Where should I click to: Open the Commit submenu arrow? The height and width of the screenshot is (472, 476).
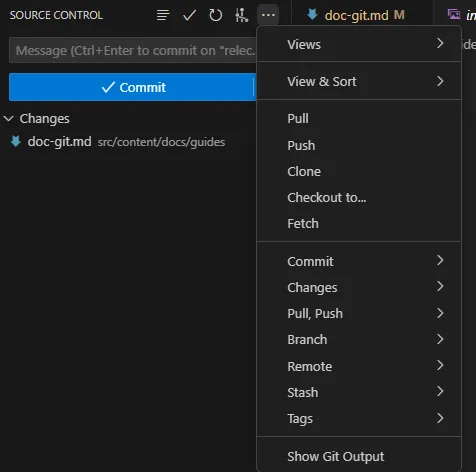coord(440,261)
